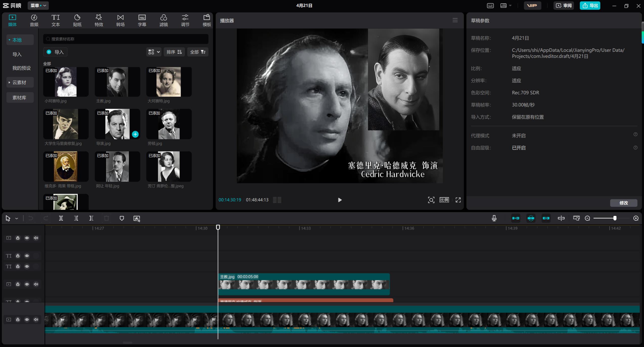Viewport: 644px width, 347px height.
Task: Click the timeline zoom slider handle
Action: (615, 218)
